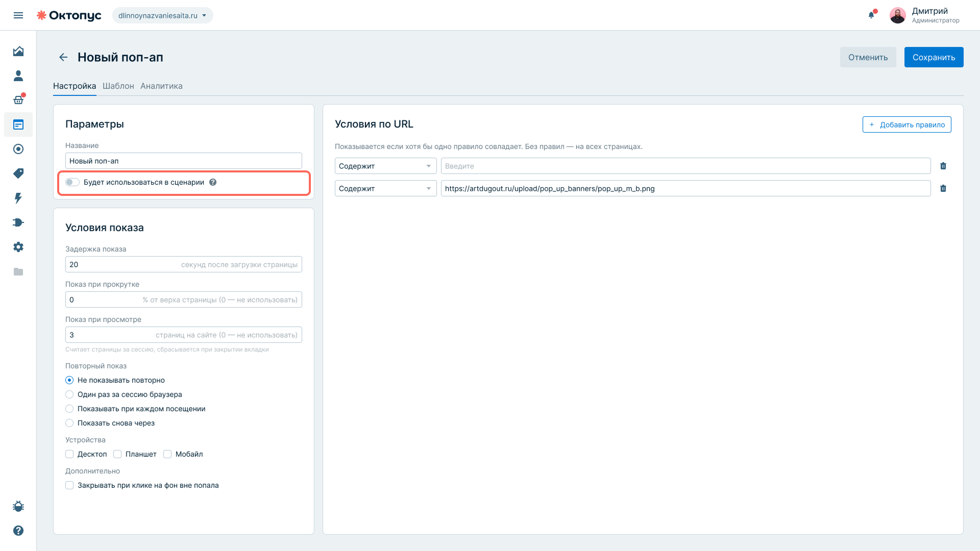Image resolution: width=980 pixels, height=551 pixels.
Task: Go back using the arrow icon
Action: click(x=63, y=57)
